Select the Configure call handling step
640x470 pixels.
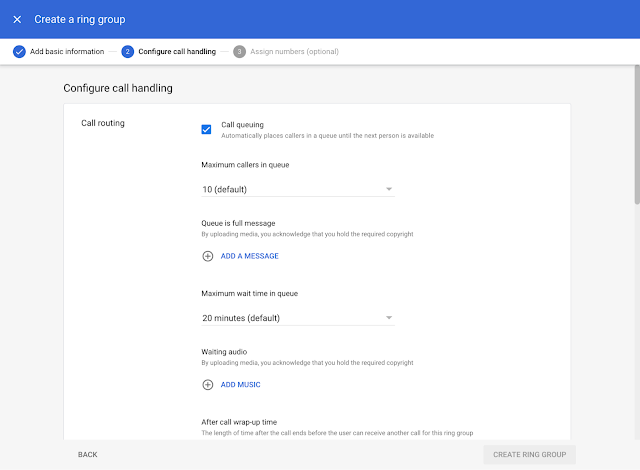tap(176, 51)
